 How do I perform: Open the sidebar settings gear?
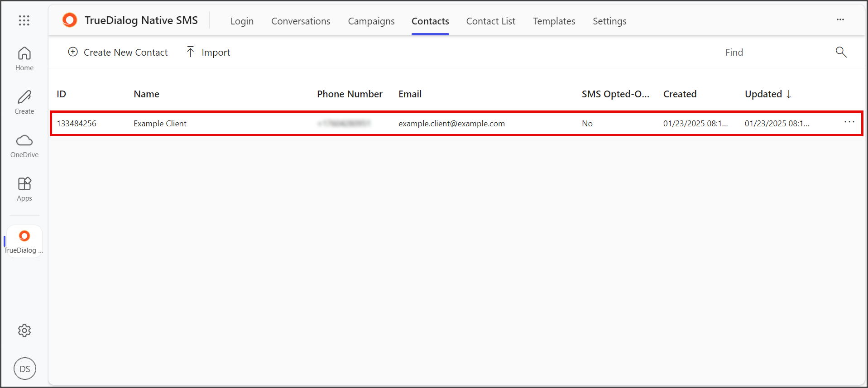(x=24, y=331)
